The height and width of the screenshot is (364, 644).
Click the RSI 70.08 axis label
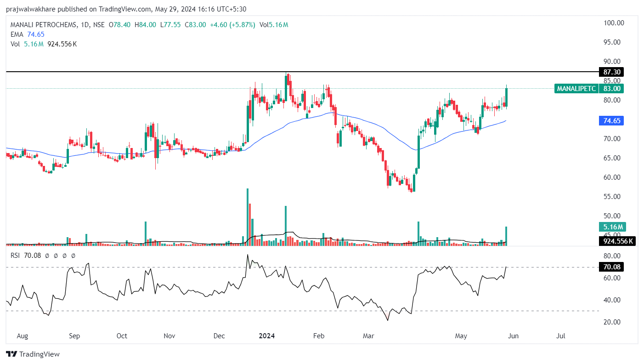coord(611,267)
